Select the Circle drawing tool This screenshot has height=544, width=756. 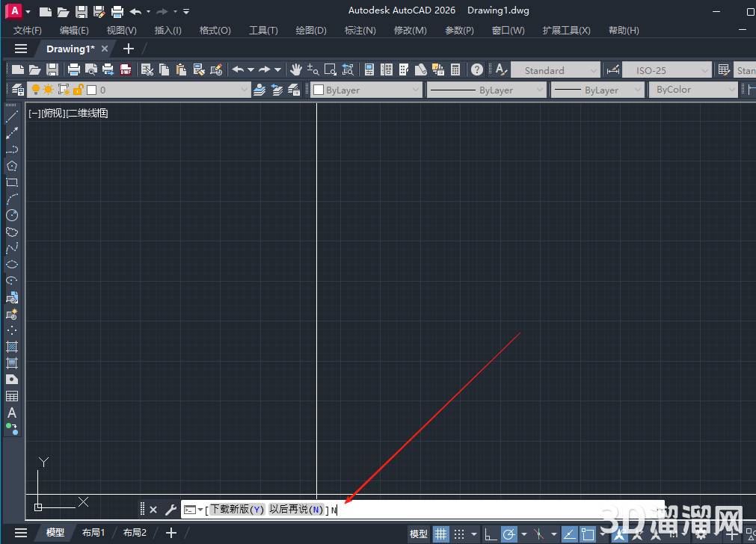(12, 215)
